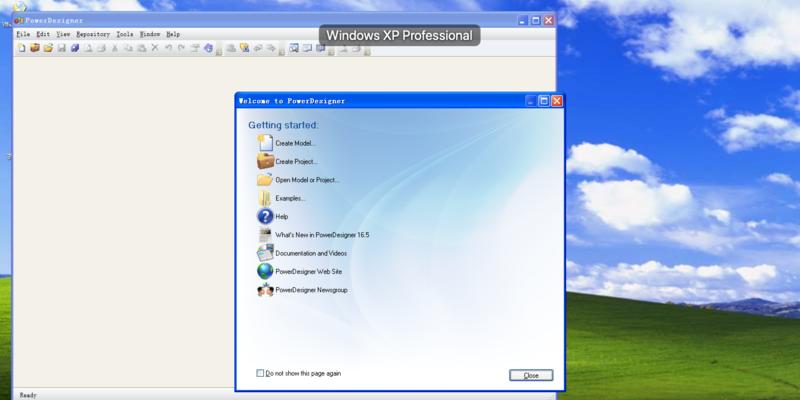Minimize the main PowerDesigner window
Screen dimensions: 800x400
tap(522, 20)
